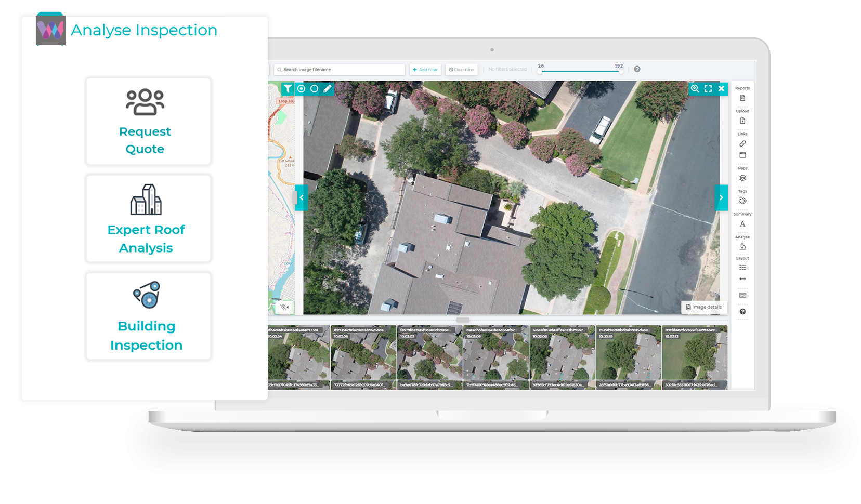
Task: Switch to list Layout icon
Action: point(742,268)
